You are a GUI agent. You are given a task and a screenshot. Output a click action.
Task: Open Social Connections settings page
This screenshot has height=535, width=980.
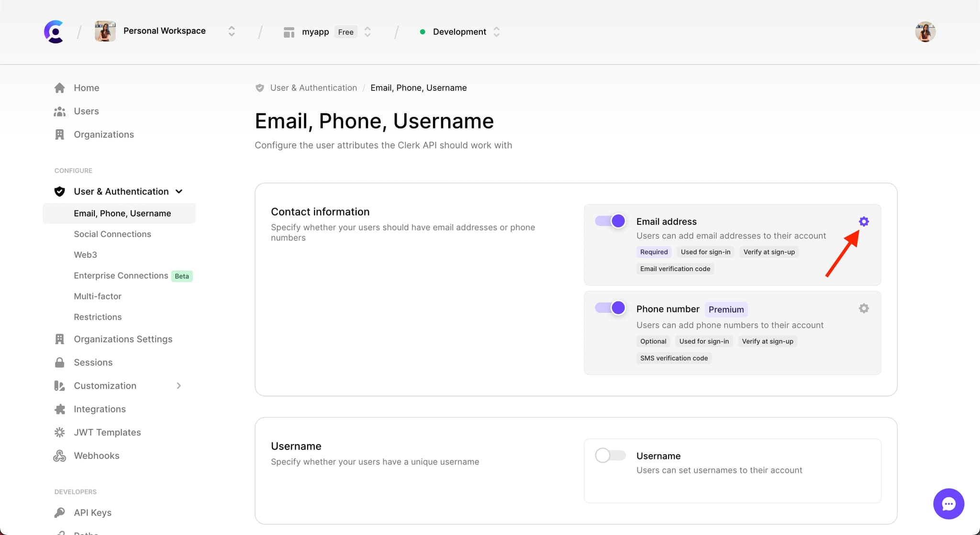[x=112, y=234]
